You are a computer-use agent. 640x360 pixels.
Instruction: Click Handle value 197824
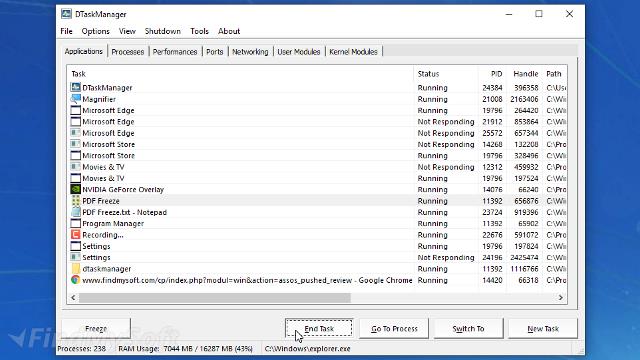coord(526,246)
